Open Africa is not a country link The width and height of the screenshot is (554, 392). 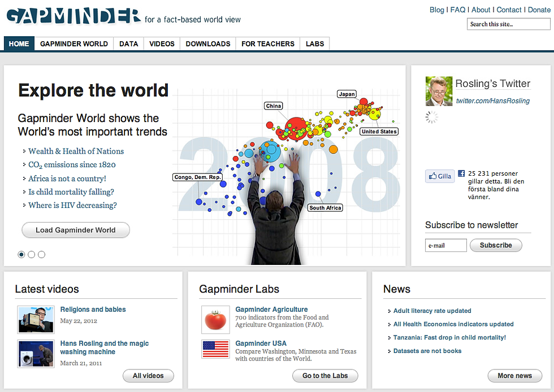pyautogui.click(x=67, y=178)
